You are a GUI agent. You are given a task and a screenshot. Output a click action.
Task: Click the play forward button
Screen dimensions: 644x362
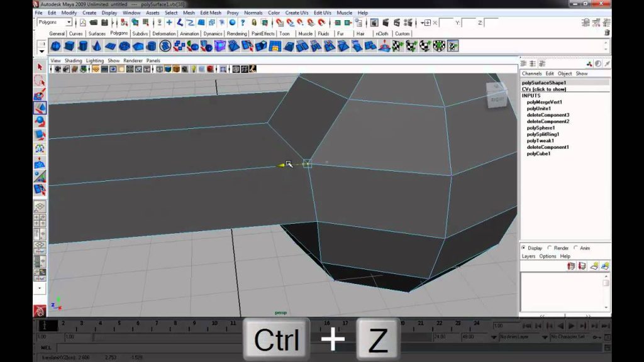(x=571, y=326)
